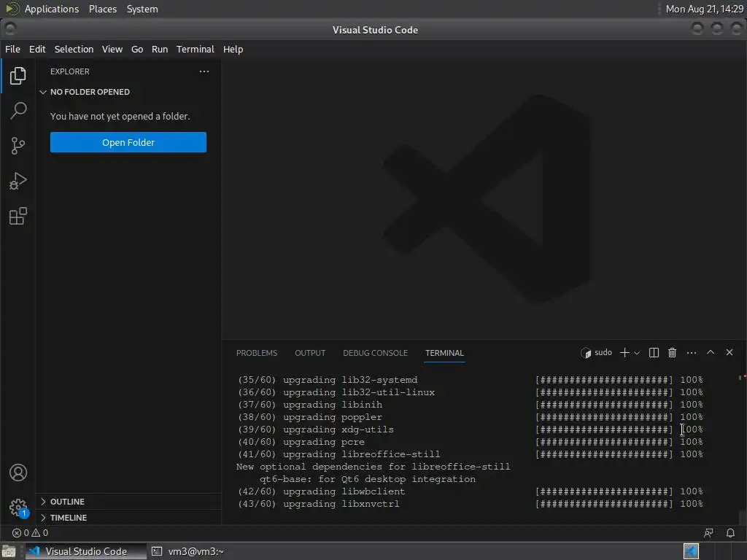Open the Help menu
This screenshot has height=560, width=747.
coord(233,49)
